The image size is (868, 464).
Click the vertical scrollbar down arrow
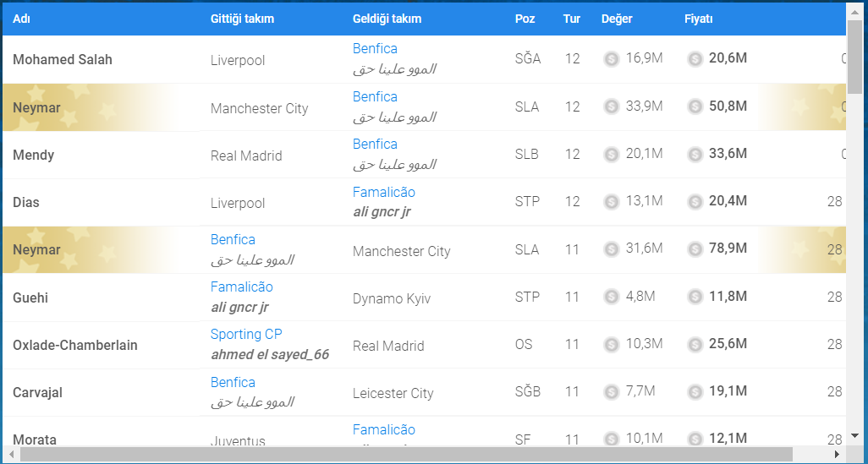[x=854, y=435]
